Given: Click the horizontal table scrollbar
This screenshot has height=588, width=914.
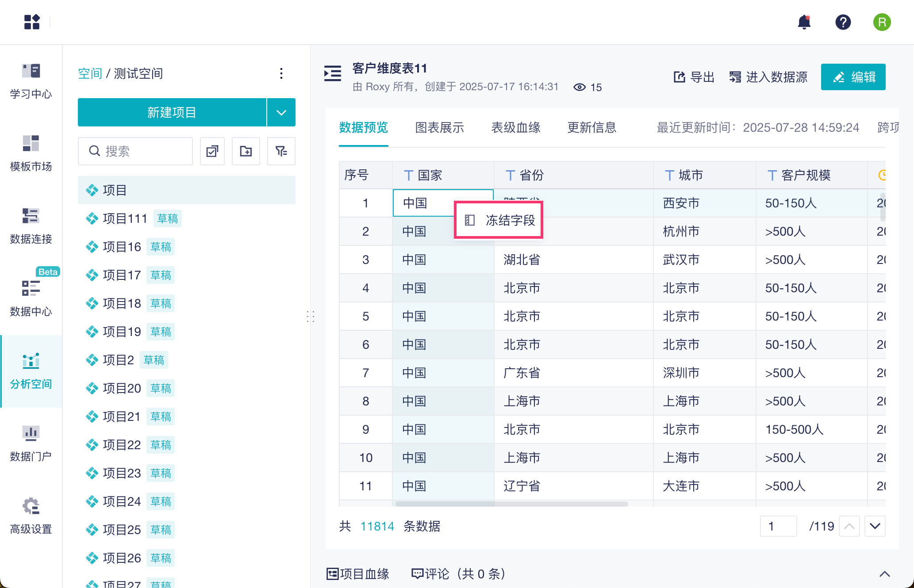Looking at the screenshot, I should coord(511,504).
